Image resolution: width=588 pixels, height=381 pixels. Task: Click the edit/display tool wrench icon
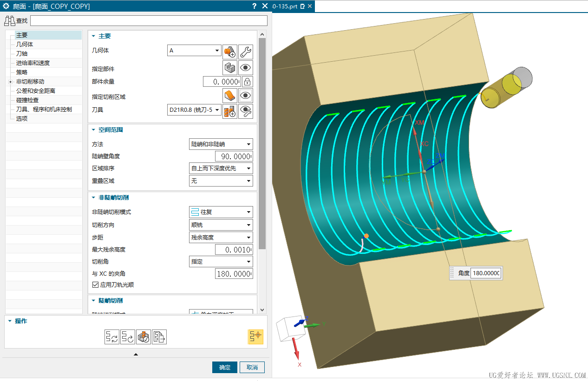click(246, 111)
